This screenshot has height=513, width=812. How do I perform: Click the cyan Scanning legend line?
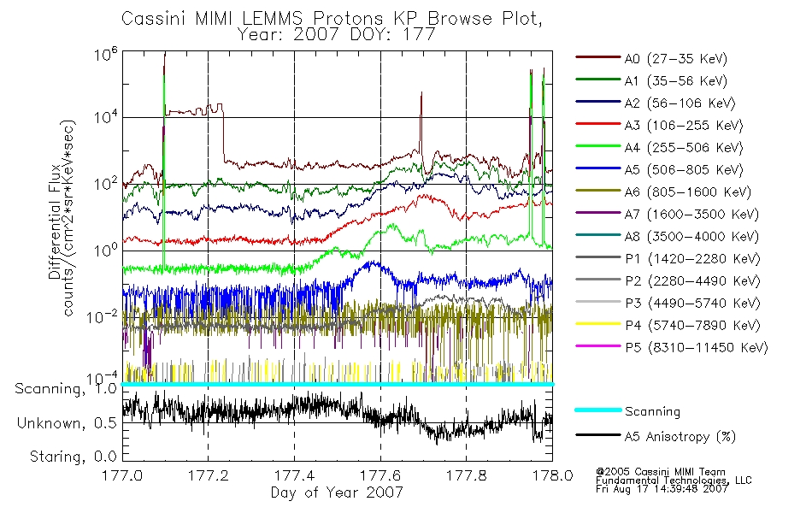point(597,410)
